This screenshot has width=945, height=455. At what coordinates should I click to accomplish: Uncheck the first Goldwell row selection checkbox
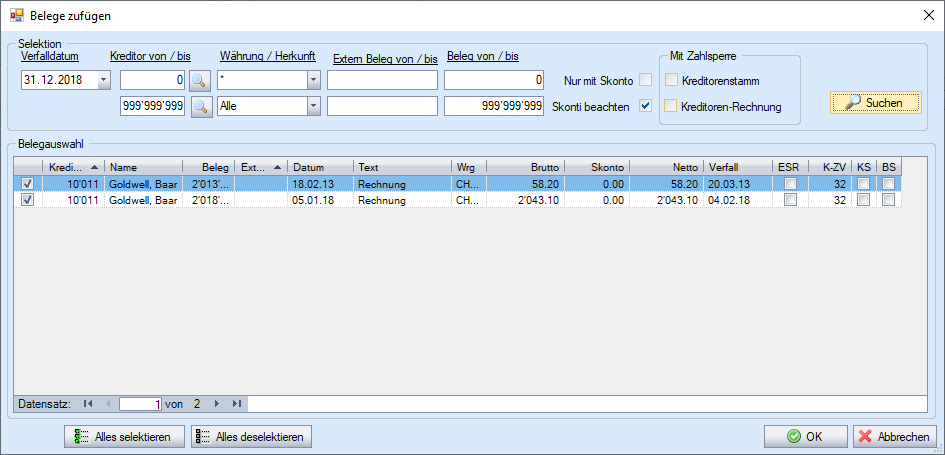[x=27, y=184]
